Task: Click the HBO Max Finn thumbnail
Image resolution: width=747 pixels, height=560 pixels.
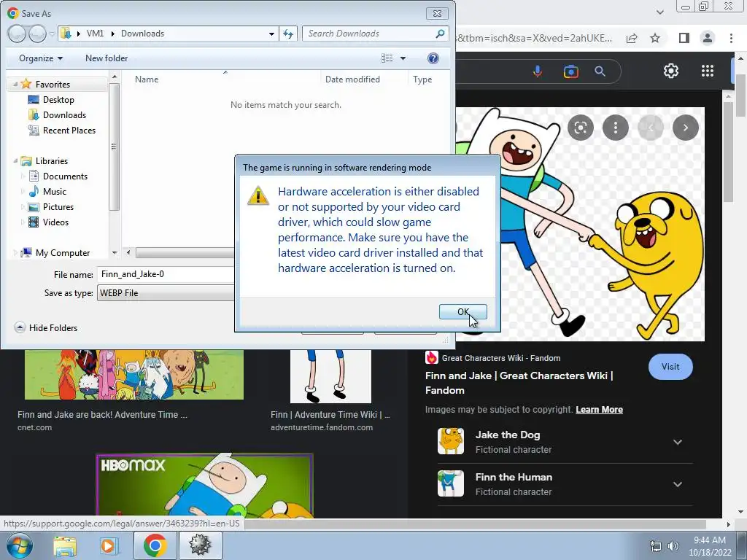Action: click(x=204, y=485)
